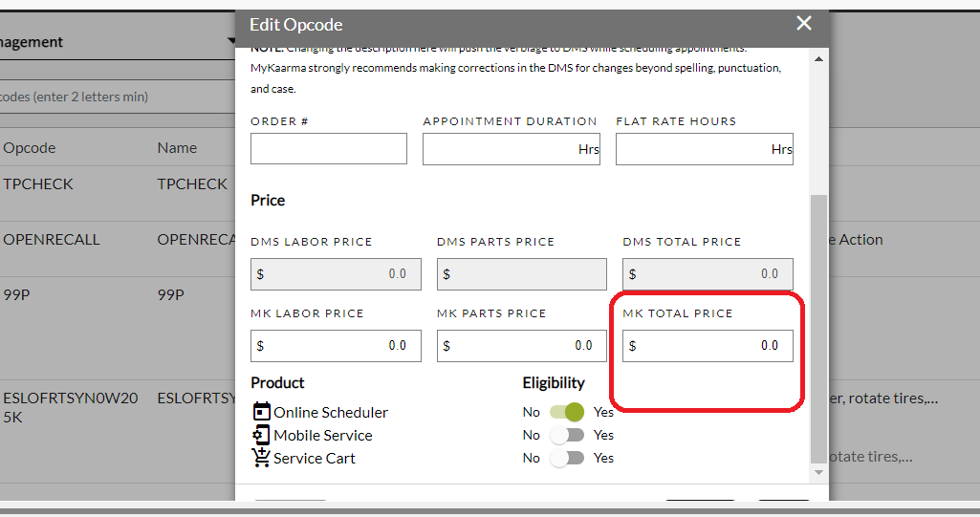Image resolution: width=980 pixels, height=517 pixels.
Task: Click the Mobile Service icon
Action: pos(261,435)
